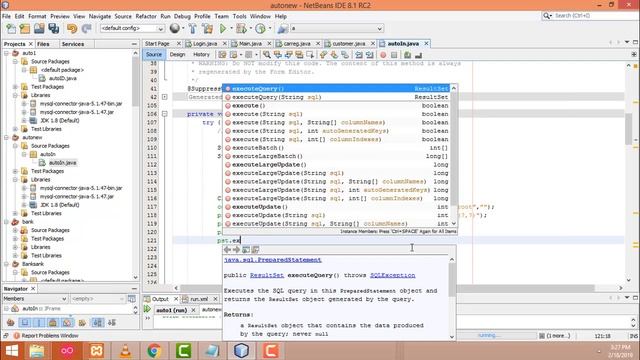Click the New File toolbar icon

(11, 29)
